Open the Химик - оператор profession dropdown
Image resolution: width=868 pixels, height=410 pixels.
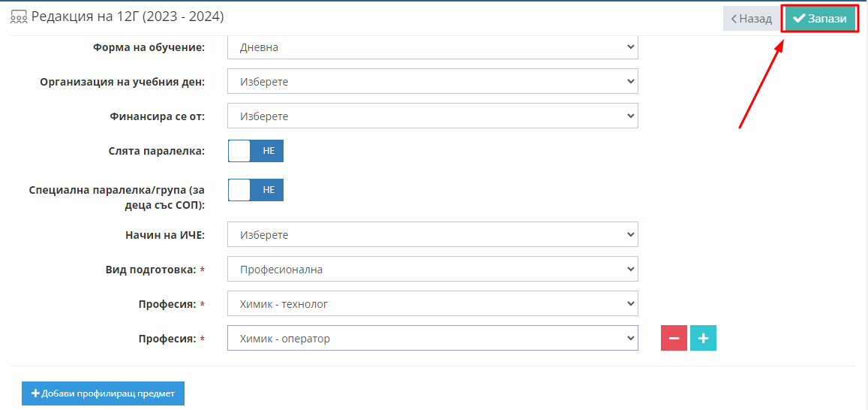(x=433, y=338)
